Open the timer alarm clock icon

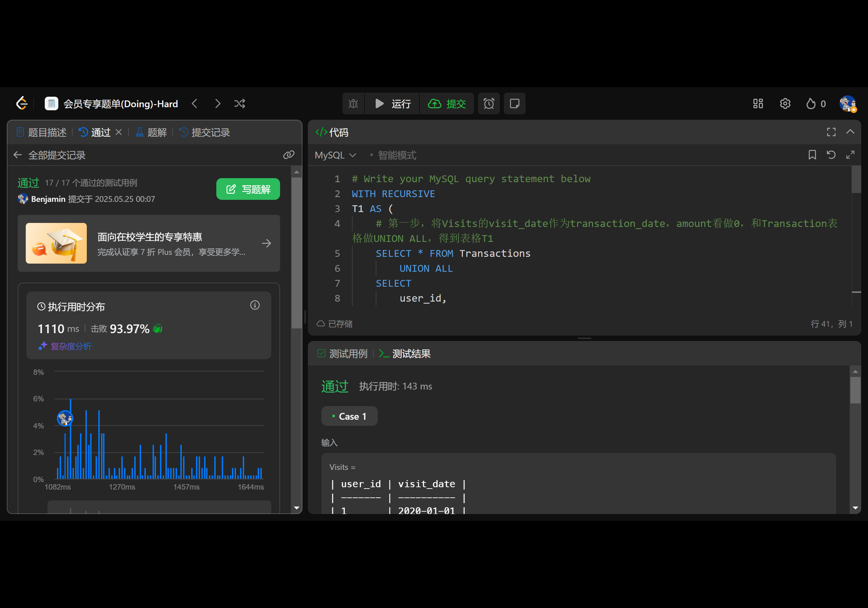tap(489, 104)
